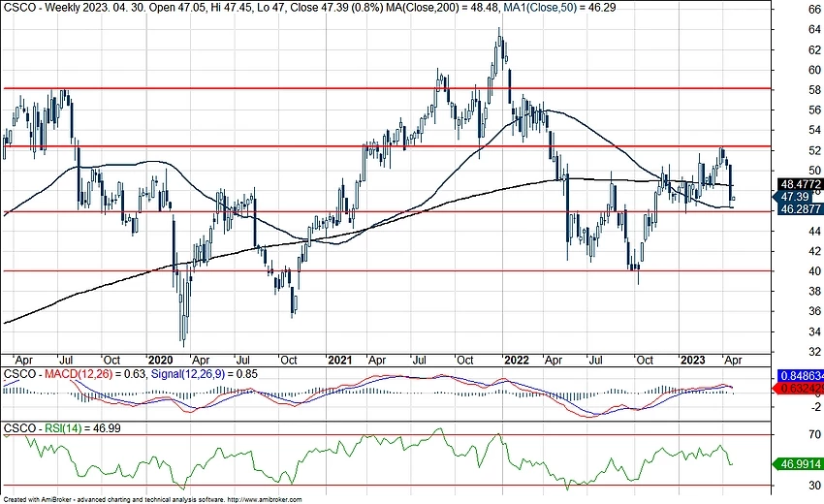Click the 54 label on the price axis
Image resolution: width=824 pixels, height=504 pixels.
815,130
